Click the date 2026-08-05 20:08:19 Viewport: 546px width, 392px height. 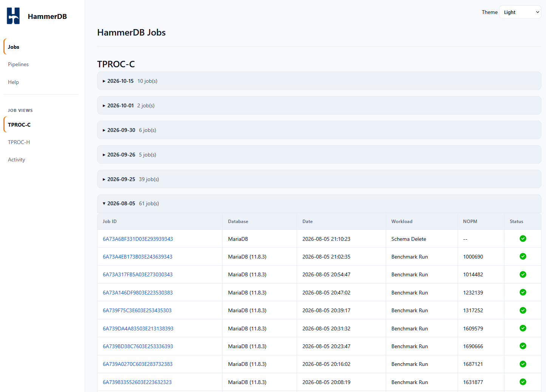coord(326,382)
